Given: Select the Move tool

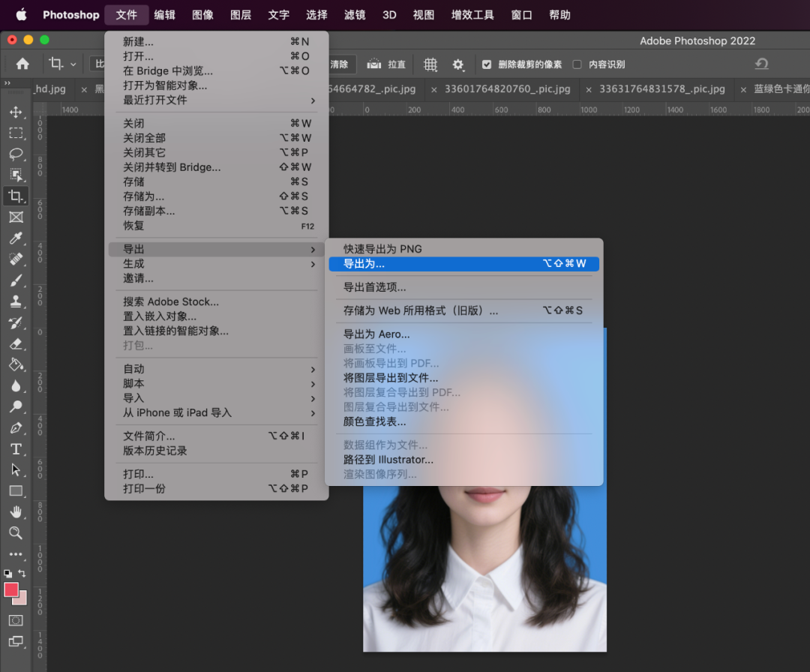Looking at the screenshot, I should (16, 112).
